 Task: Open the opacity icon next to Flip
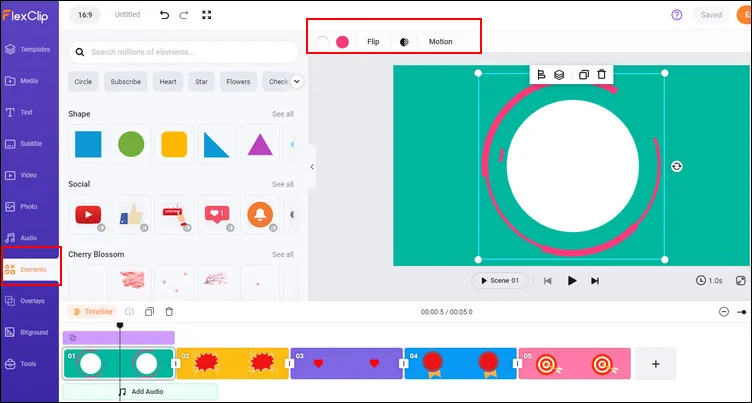[x=404, y=42]
